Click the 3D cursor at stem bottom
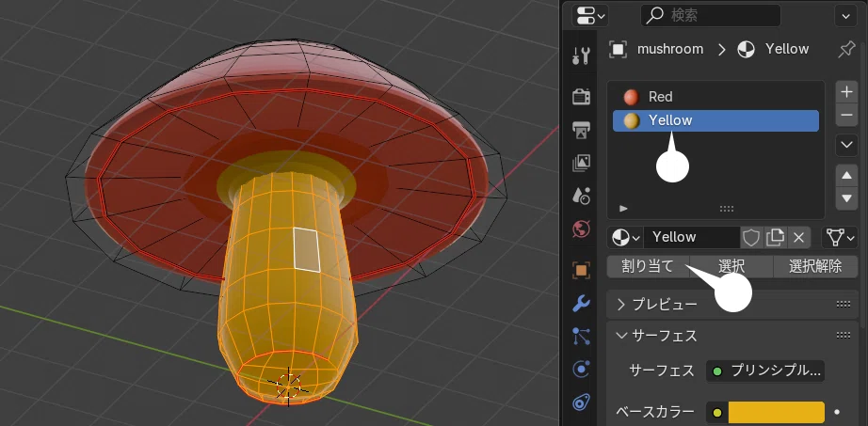The width and height of the screenshot is (868, 426). [288, 385]
